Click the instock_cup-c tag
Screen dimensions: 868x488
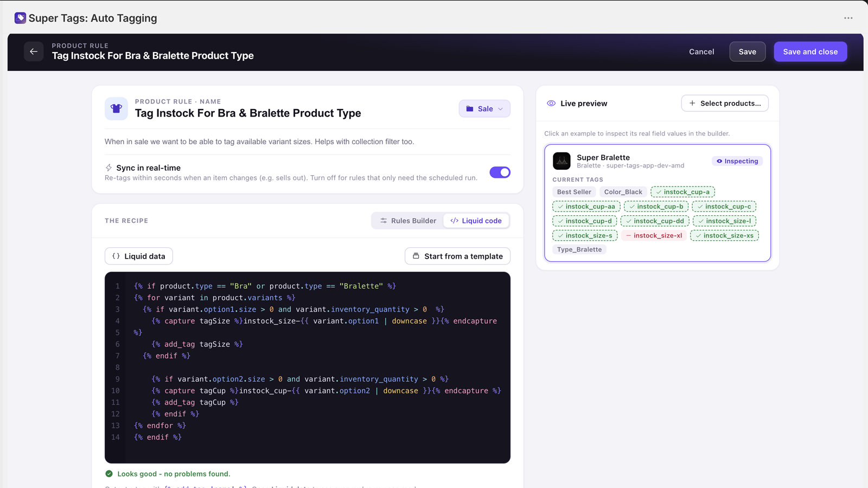pyautogui.click(x=724, y=207)
